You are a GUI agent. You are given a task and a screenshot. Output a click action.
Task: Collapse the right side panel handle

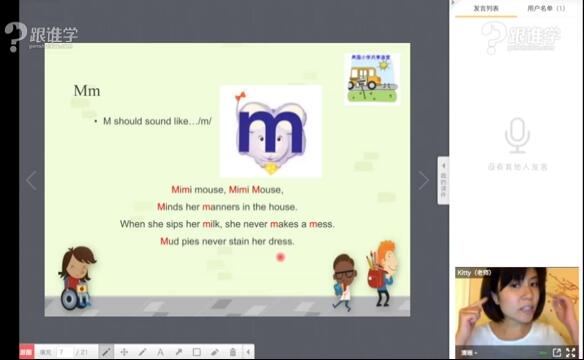pos(443,181)
